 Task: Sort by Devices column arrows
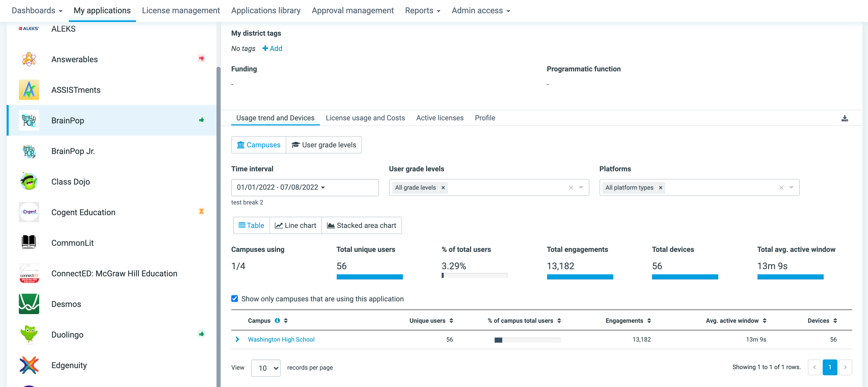(x=835, y=320)
